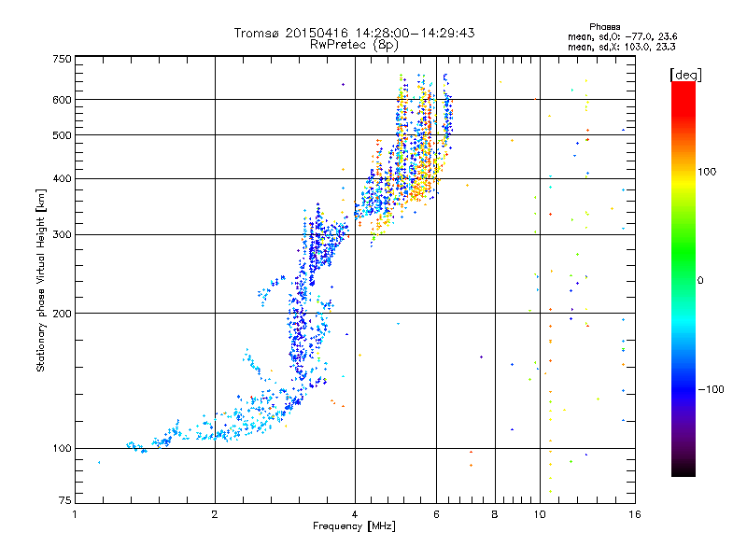
Task: Pick the black bottom of the colorbar
Action: tap(683, 471)
